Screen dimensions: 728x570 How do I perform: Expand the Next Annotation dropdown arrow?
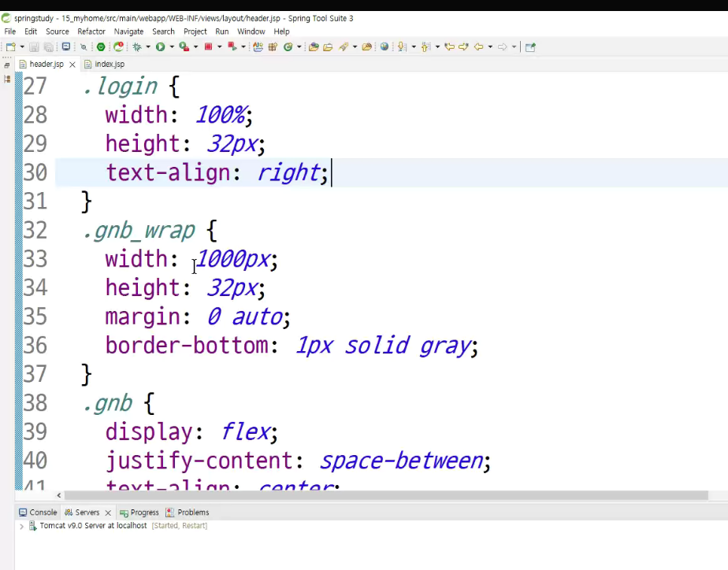click(414, 46)
